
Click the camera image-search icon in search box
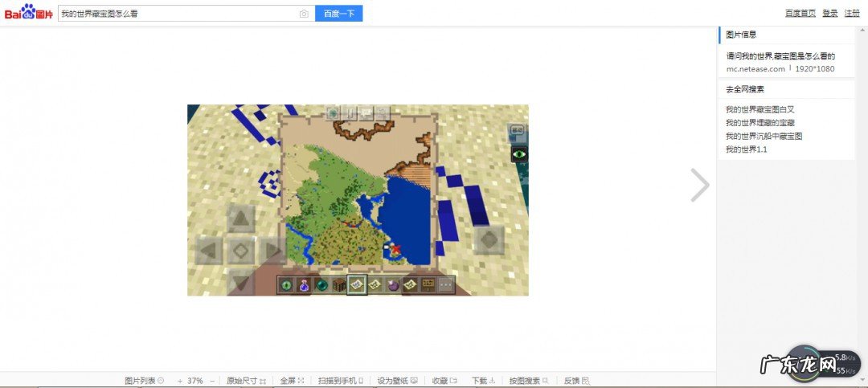[x=303, y=14]
